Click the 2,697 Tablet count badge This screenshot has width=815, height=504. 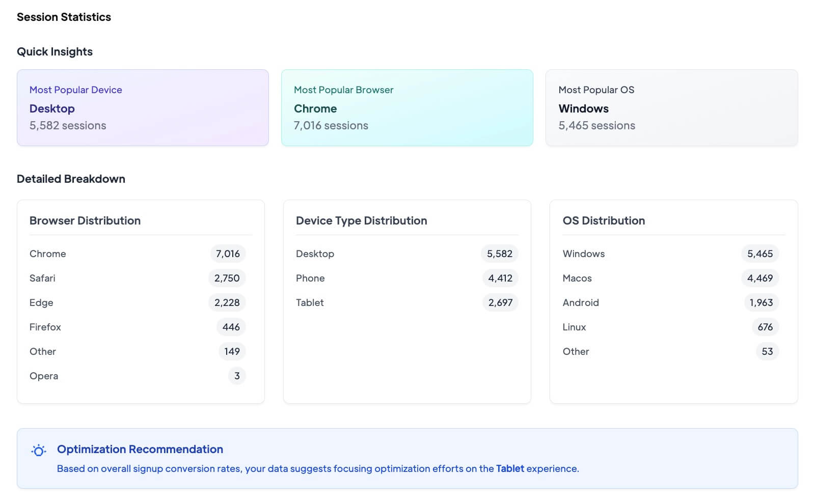click(500, 302)
